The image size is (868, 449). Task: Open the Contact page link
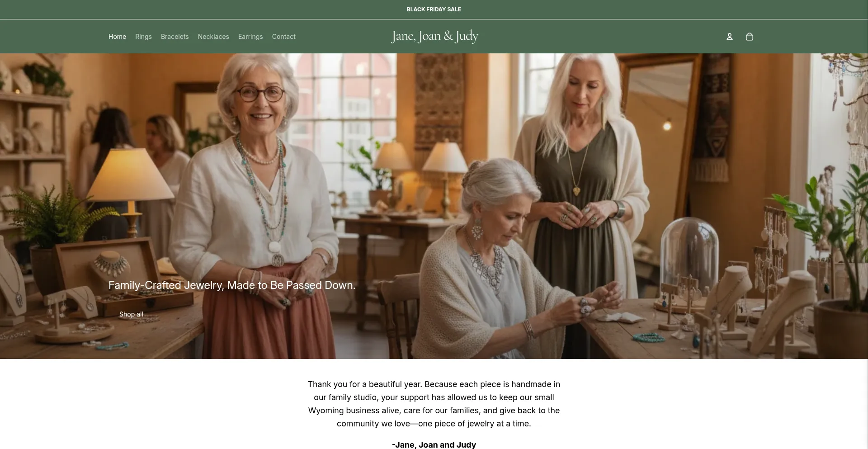[x=283, y=37]
